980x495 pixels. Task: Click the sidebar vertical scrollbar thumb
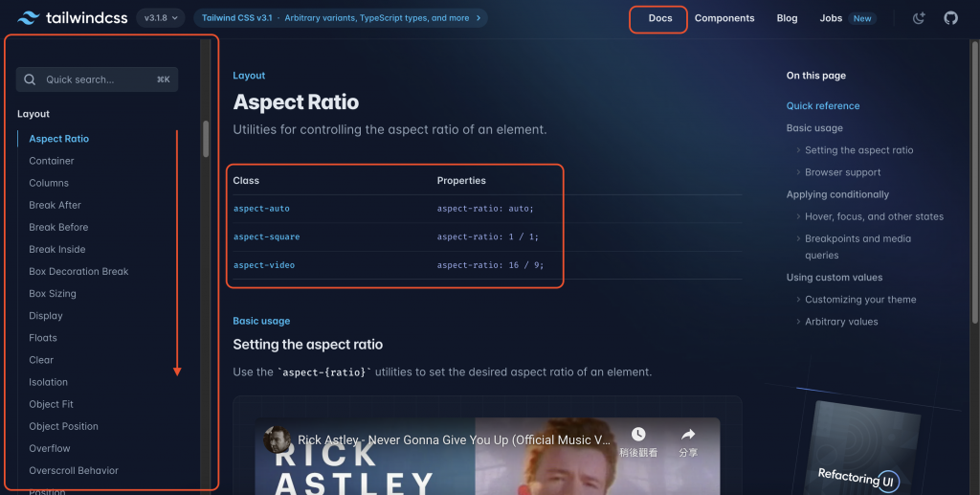(206, 138)
